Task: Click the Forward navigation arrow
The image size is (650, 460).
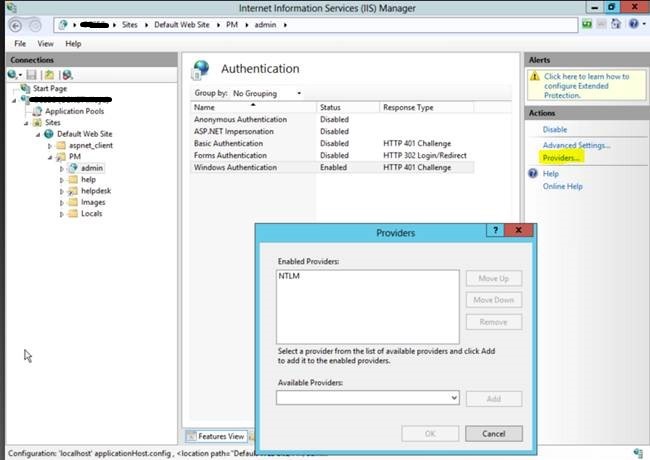Action: tap(35, 26)
